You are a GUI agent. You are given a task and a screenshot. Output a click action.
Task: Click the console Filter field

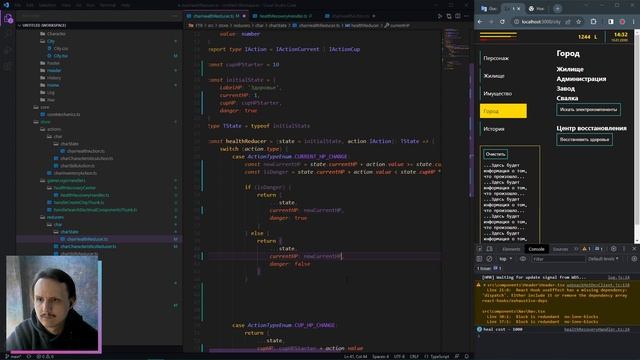point(558,259)
